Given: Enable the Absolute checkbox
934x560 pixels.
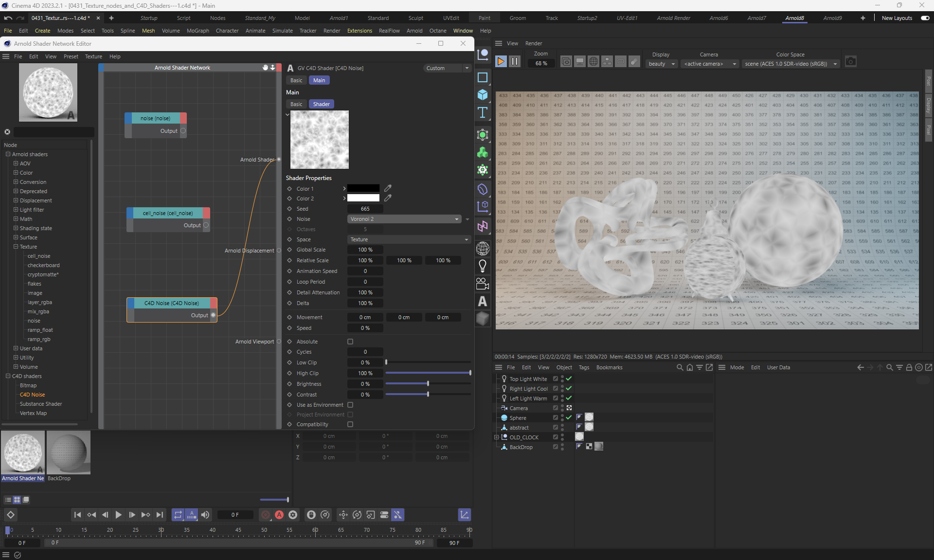Looking at the screenshot, I should (x=350, y=342).
